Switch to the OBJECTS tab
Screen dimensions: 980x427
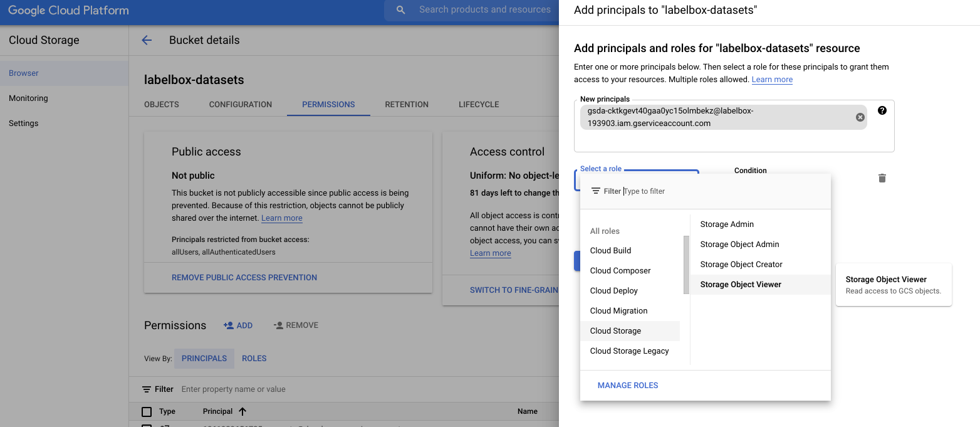162,105
